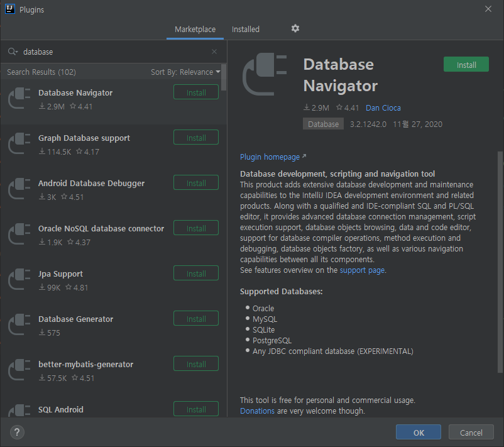Click the large Database Navigator detail icon

[264, 74]
